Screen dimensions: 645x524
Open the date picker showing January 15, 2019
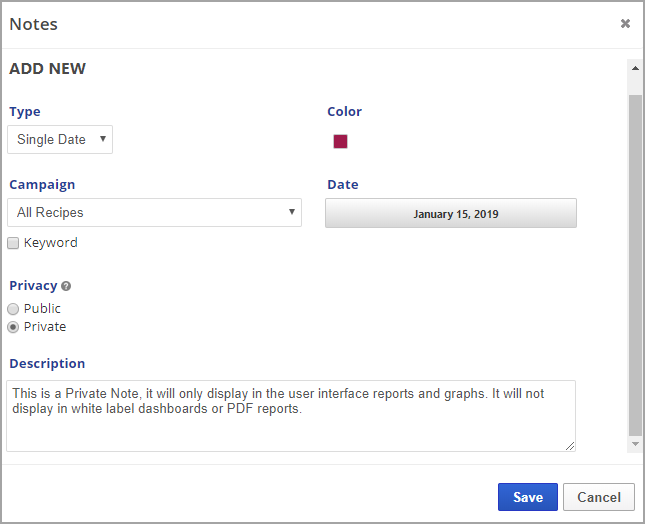point(450,213)
